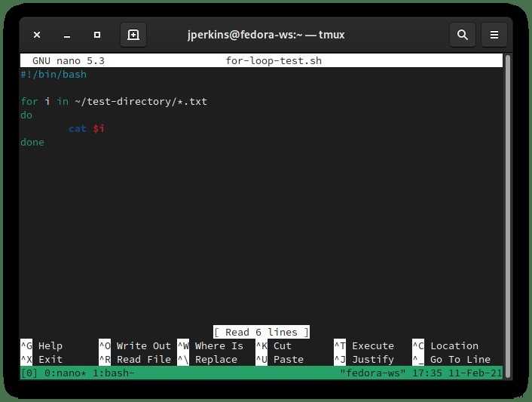Click the 'Read 6 lines' status message

261,332
